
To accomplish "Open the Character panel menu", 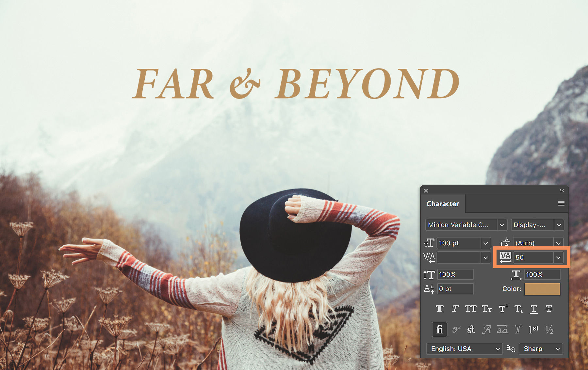I will (x=561, y=203).
